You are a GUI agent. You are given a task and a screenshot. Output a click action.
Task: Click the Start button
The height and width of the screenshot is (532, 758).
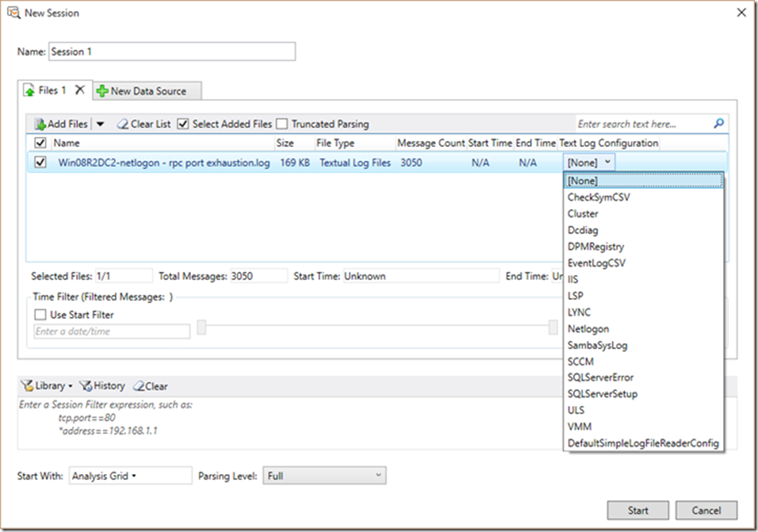(637, 511)
